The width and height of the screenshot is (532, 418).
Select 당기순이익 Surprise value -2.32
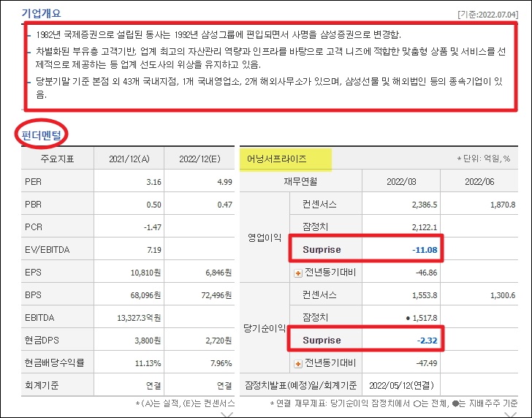click(427, 341)
